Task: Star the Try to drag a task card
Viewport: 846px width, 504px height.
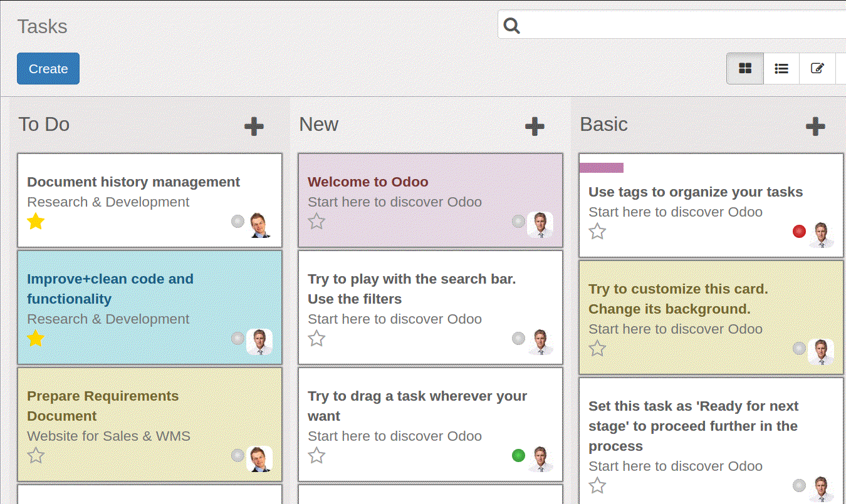Action: (x=316, y=455)
